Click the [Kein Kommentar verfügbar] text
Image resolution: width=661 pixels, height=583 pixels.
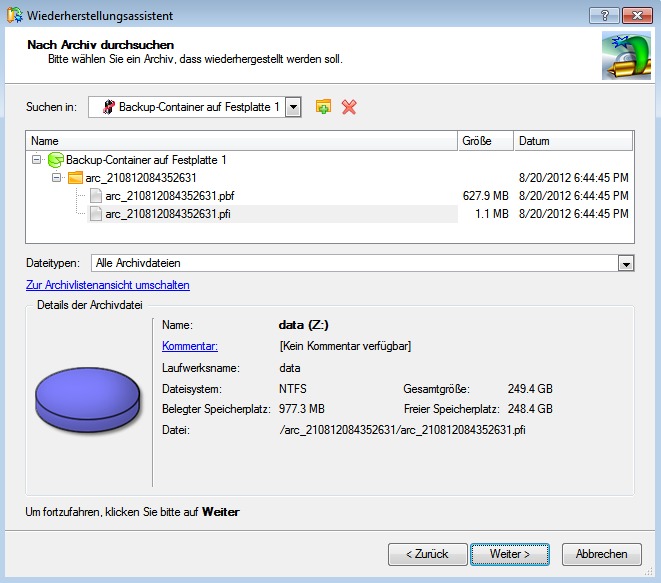click(345, 346)
